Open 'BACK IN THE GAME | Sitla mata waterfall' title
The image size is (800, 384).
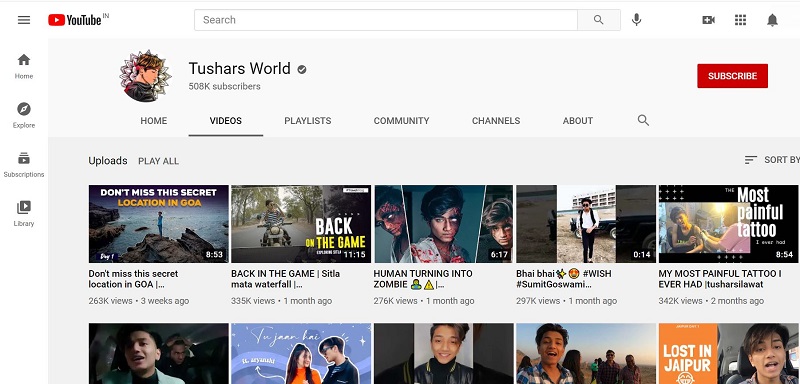tap(285, 279)
